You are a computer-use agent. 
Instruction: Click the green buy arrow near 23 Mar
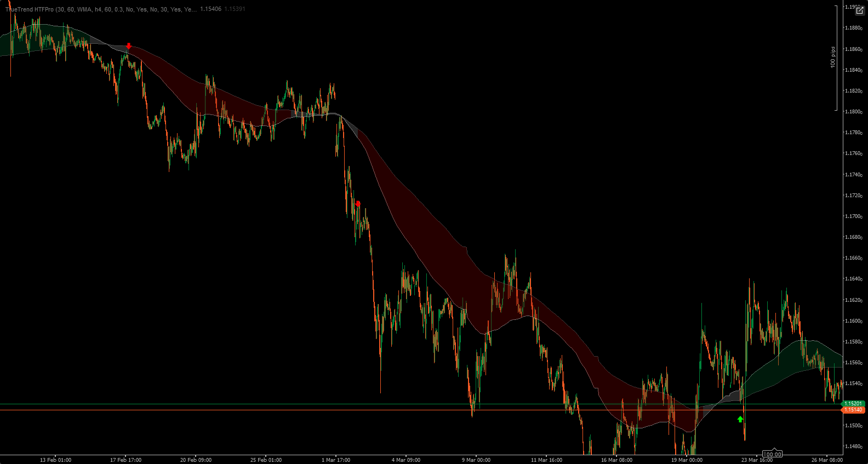tap(740, 419)
